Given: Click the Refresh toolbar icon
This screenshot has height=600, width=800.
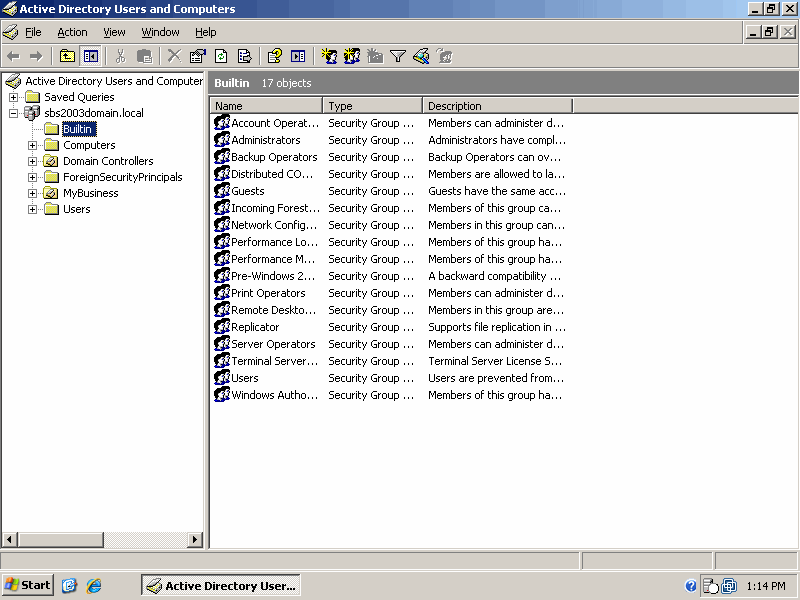Looking at the screenshot, I should point(221,56).
